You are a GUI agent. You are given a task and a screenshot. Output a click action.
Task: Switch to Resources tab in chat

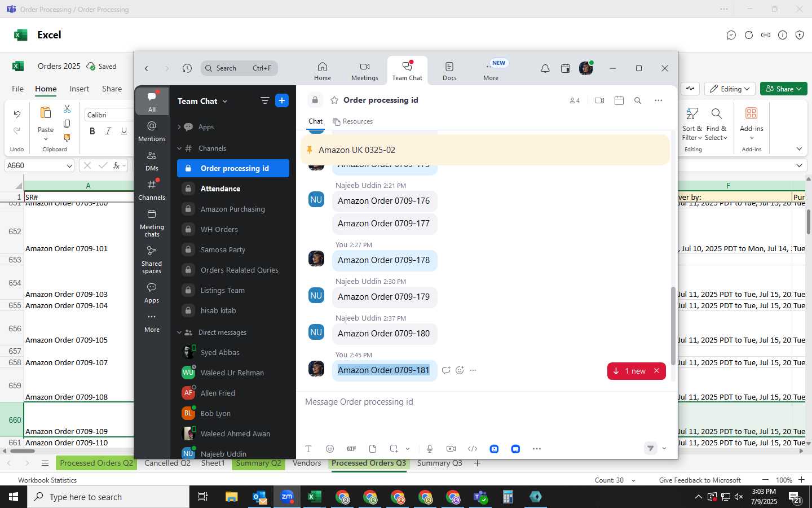353,121
